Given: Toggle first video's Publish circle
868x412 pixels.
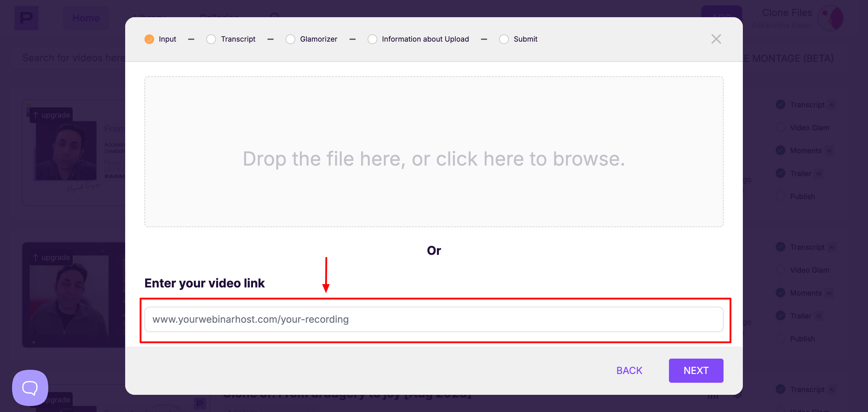Looking at the screenshot, I should coord(781,196).
